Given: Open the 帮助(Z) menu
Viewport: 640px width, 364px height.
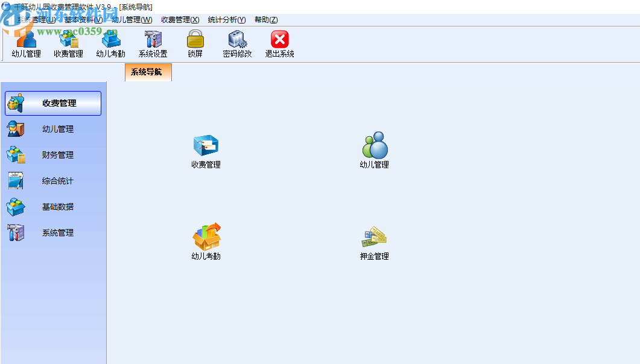Looking at the screenshot, I should [x=266, y=19].
